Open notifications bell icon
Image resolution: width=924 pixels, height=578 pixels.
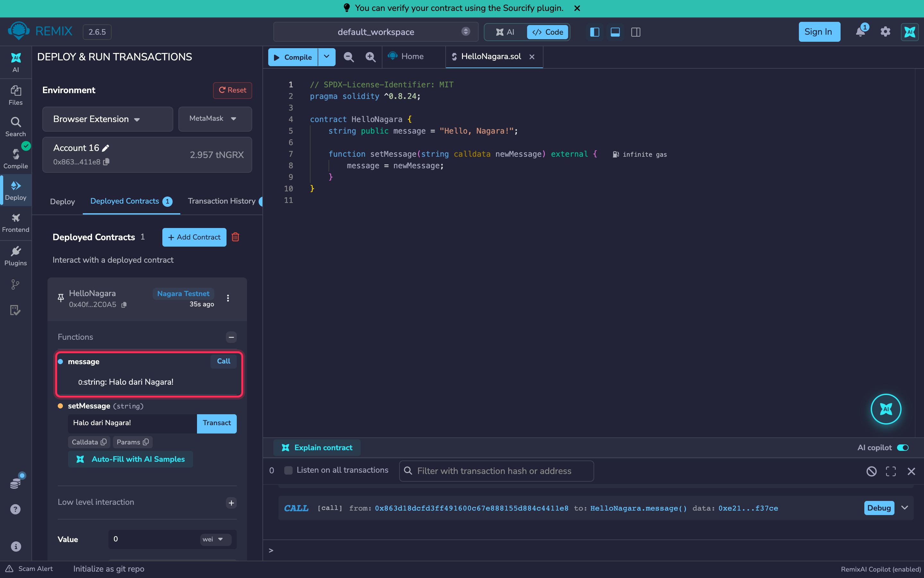coord(861,31)
